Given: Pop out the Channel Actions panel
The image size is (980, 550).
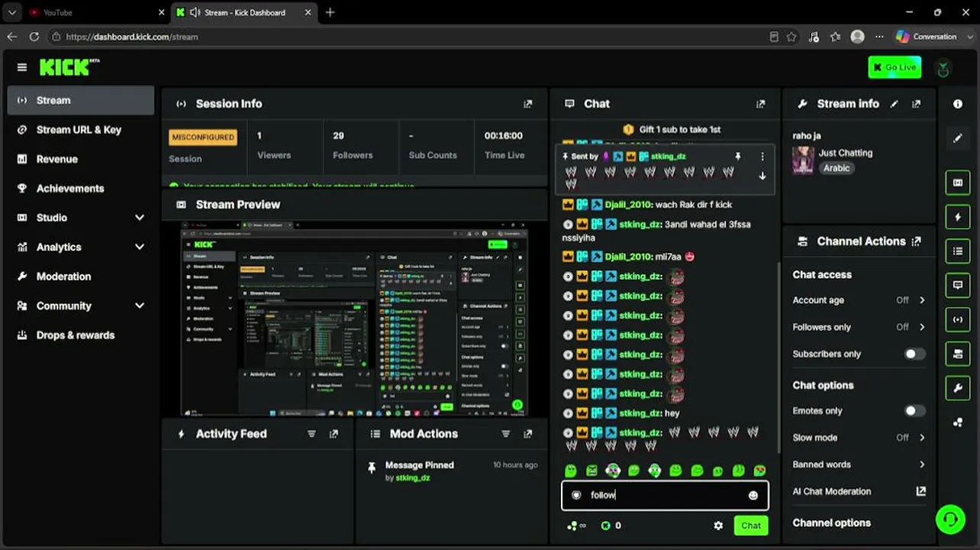Looking at the screenshot, I should (x=916, y=241).
